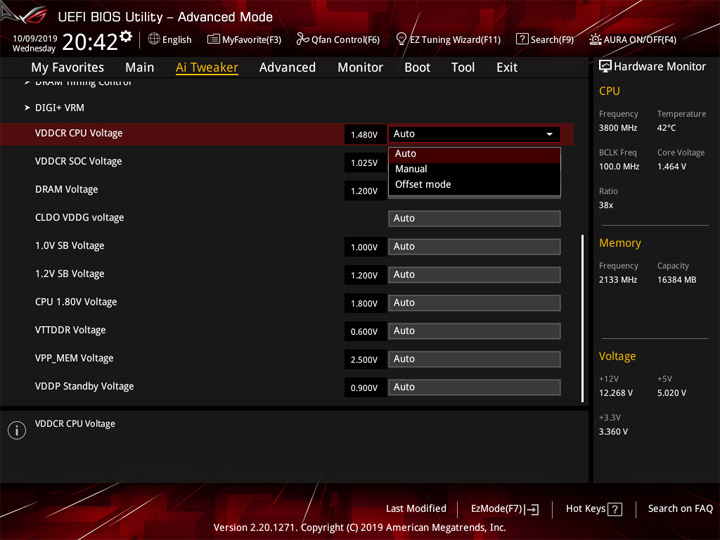Viewport: 720px width, 540px height.
Task: Select the 1.0V SB Voltage label
Action: pos(70,246)
